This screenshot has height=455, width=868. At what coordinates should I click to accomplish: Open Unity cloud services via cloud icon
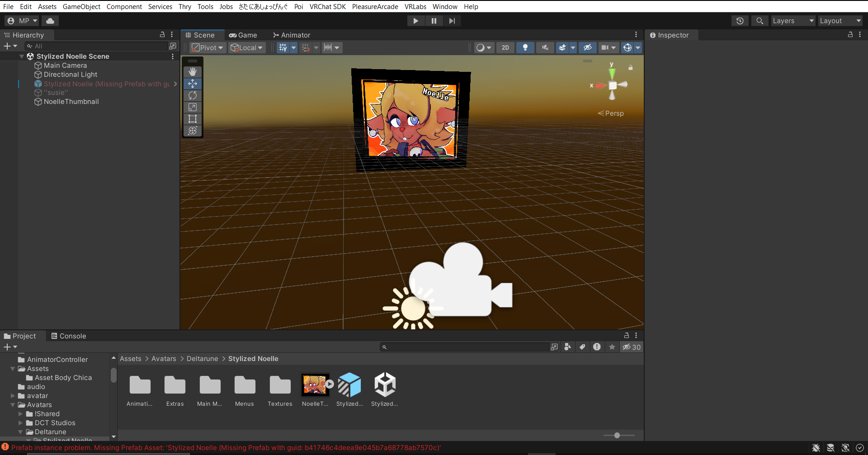point(50,21)
